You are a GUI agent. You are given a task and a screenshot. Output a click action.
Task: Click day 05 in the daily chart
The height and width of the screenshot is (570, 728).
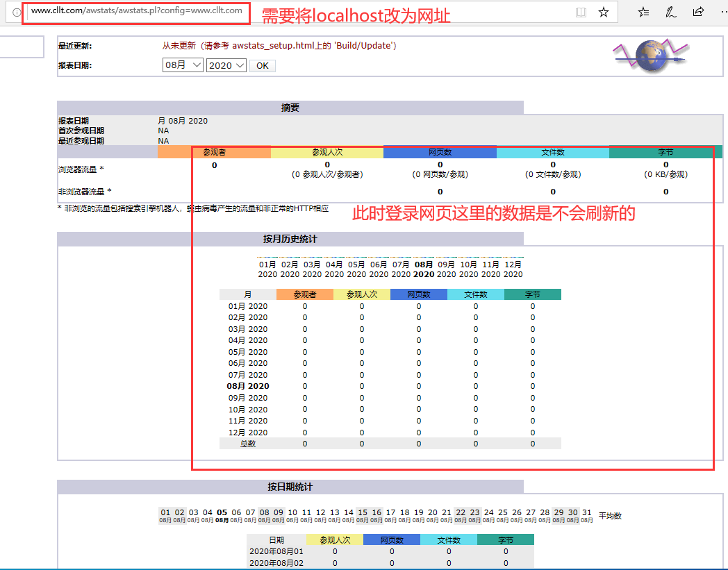222,516
